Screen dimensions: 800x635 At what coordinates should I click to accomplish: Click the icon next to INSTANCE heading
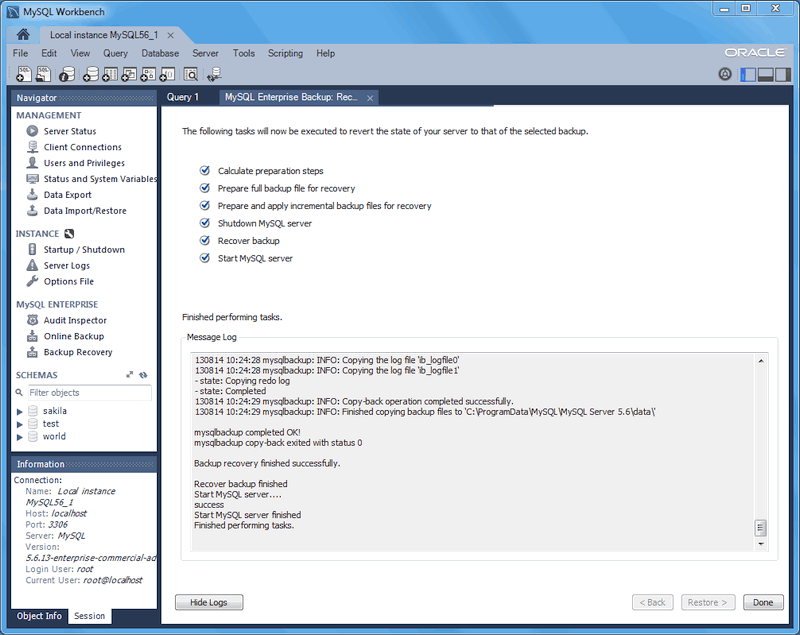pyautogui.click(x=69, y=234)
